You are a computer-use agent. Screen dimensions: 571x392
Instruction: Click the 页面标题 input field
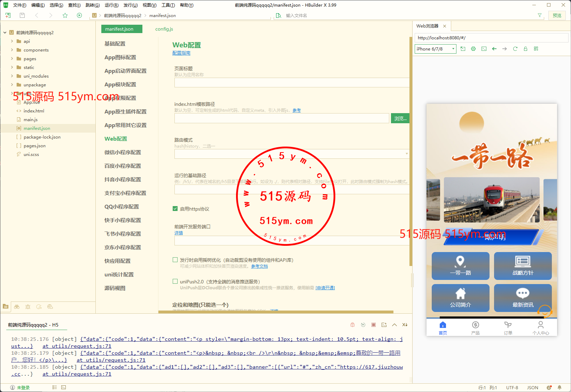tap(292, 83)
